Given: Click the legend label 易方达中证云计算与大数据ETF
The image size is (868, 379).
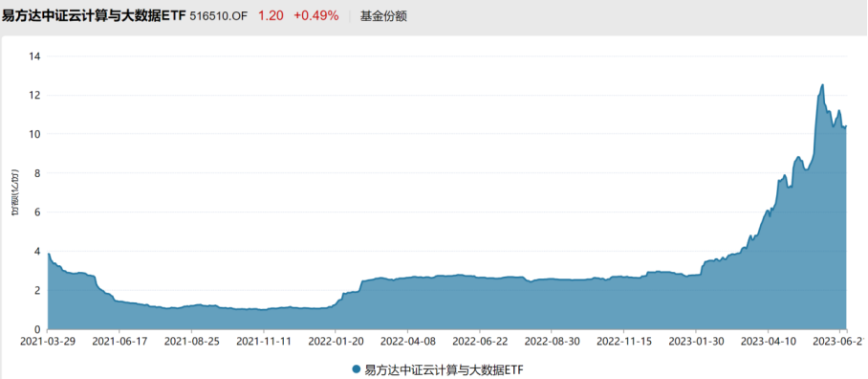Looking at the screenshot, I should pyautogui.click(x=443, y=369).
